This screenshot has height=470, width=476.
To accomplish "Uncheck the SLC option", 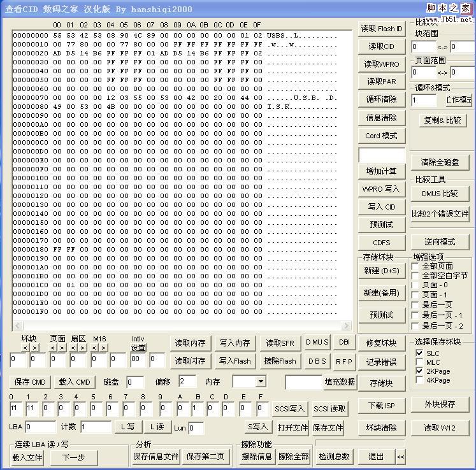I will 419,353.
